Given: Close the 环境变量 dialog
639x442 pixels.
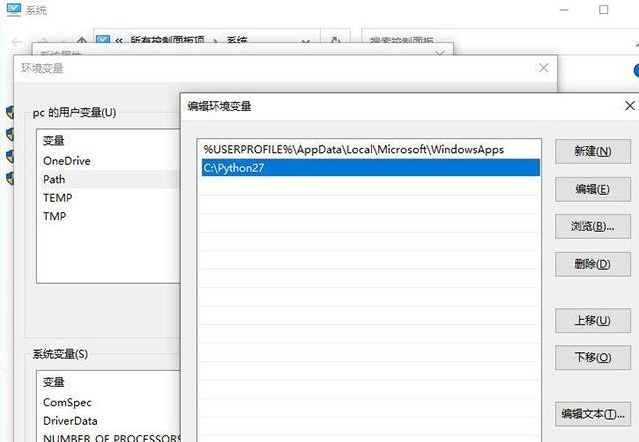Looking at the screenshot, I should (x=543, y=68).
